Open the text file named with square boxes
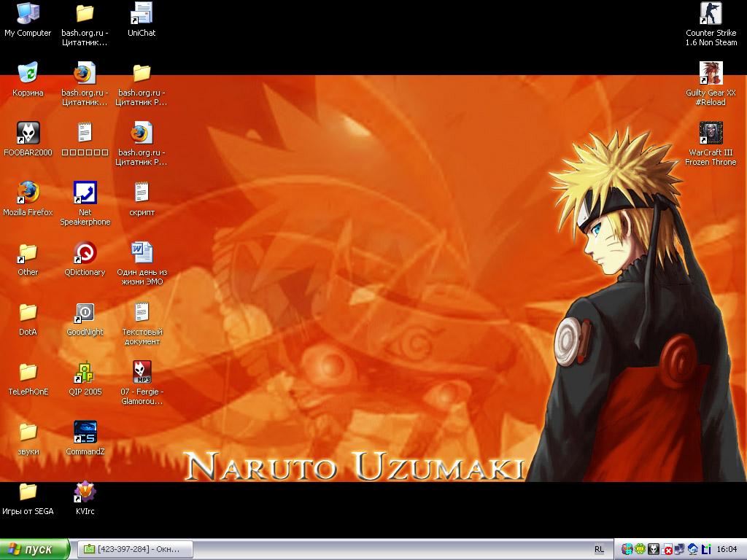Viewport: 747px width, 560px height. point(85,139)
